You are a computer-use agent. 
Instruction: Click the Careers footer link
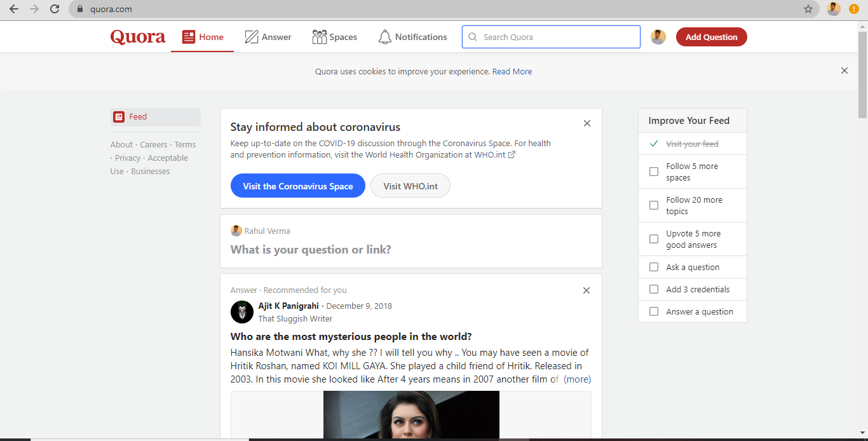(154, 145)
